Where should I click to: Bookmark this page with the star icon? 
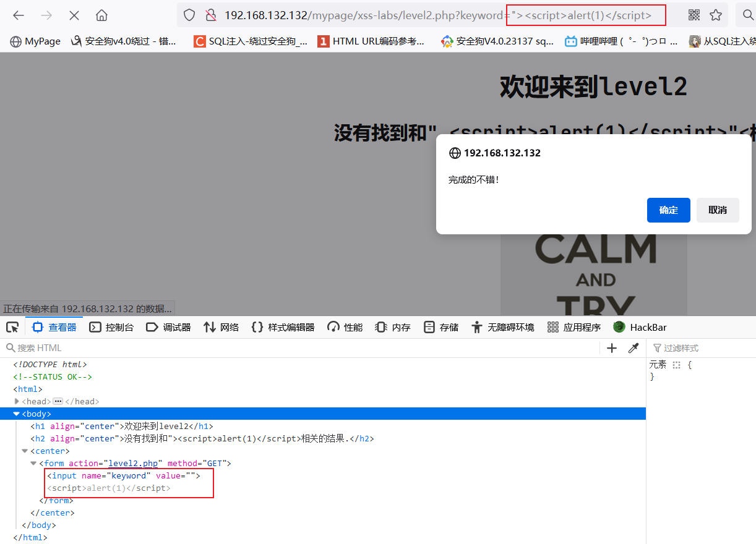pyautogui.click(x=716, y=15)
